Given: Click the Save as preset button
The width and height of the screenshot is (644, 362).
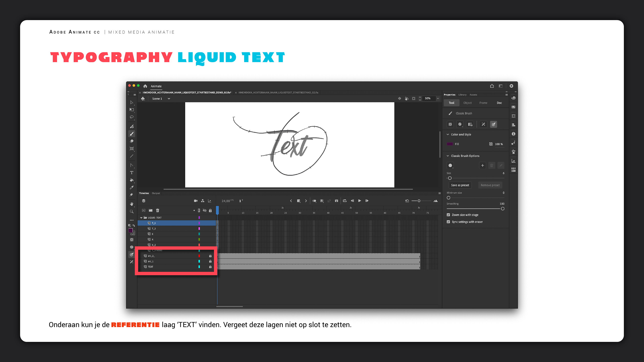Looking at the screenshot, I should tap(460, 185).
